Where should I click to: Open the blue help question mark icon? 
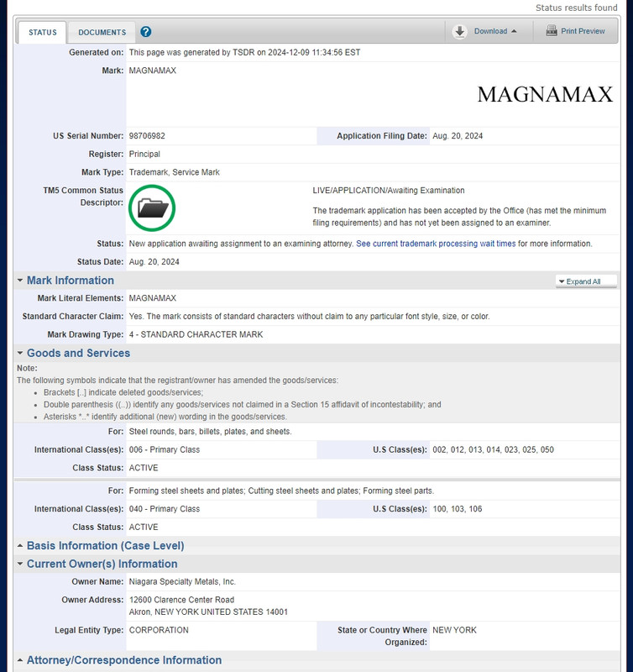pos(145,32)
